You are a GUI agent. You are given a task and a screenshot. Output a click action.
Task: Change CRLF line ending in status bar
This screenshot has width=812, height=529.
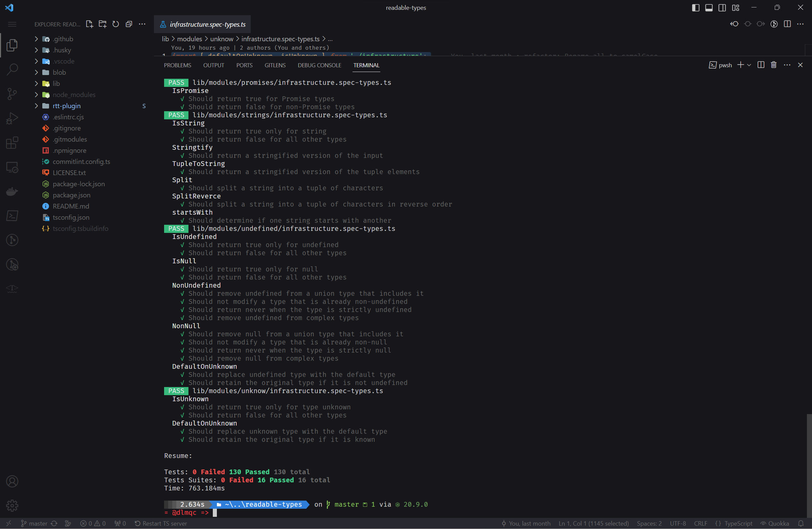(700, 523)
